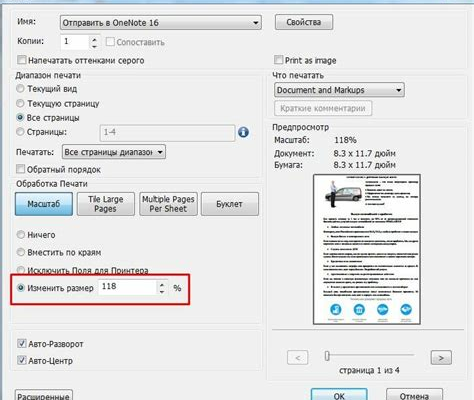Select Multiple Pages Per Sheet mode
474x400 pixels.
[168, 204]
